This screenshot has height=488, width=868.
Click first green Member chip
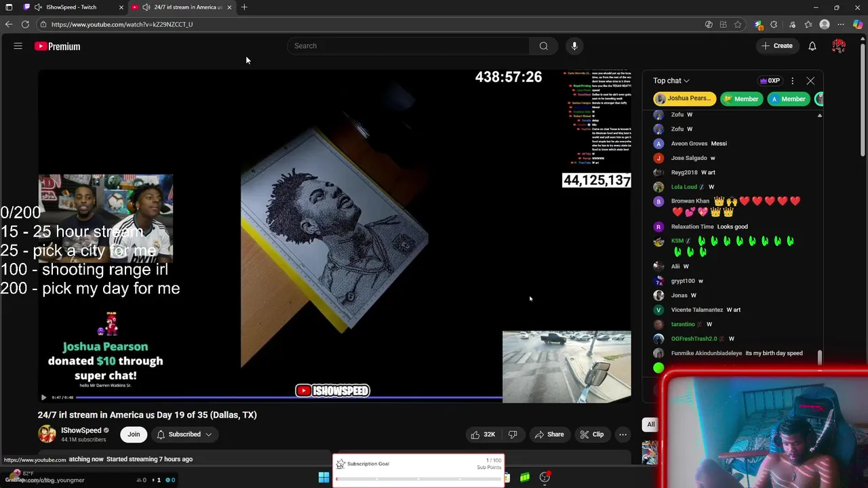click(741, 99)
